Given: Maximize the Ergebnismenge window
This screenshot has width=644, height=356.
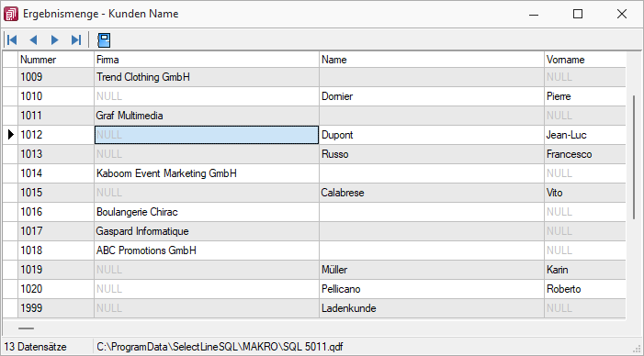Looking at the screenshot, I should (578, 14).
